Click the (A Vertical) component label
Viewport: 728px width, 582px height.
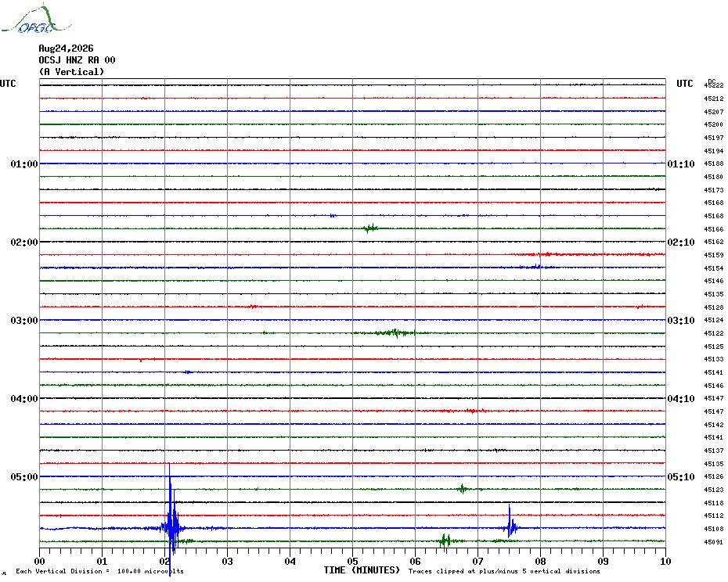(x=71, y=72)
